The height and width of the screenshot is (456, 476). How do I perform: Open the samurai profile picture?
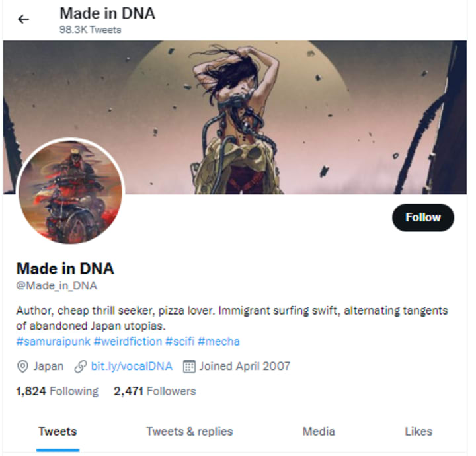(71, 192)
